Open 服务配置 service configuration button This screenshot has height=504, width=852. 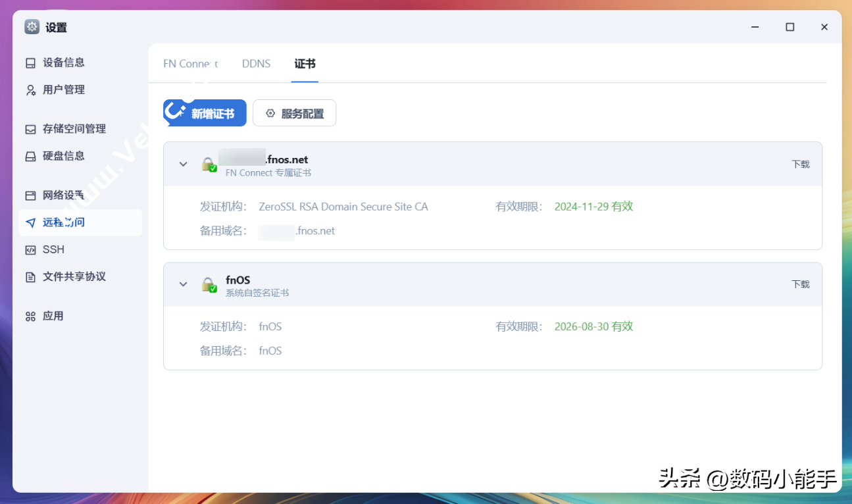click(294, 113)
